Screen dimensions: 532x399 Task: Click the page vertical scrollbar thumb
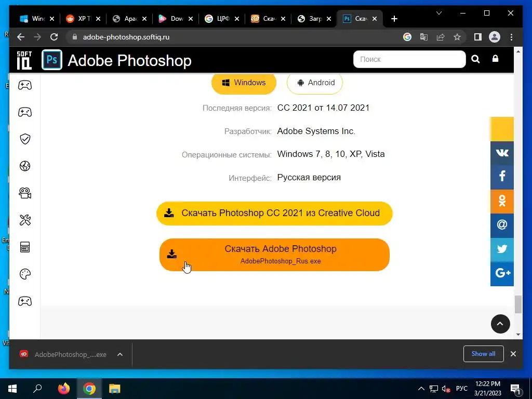tap(518, 304)
